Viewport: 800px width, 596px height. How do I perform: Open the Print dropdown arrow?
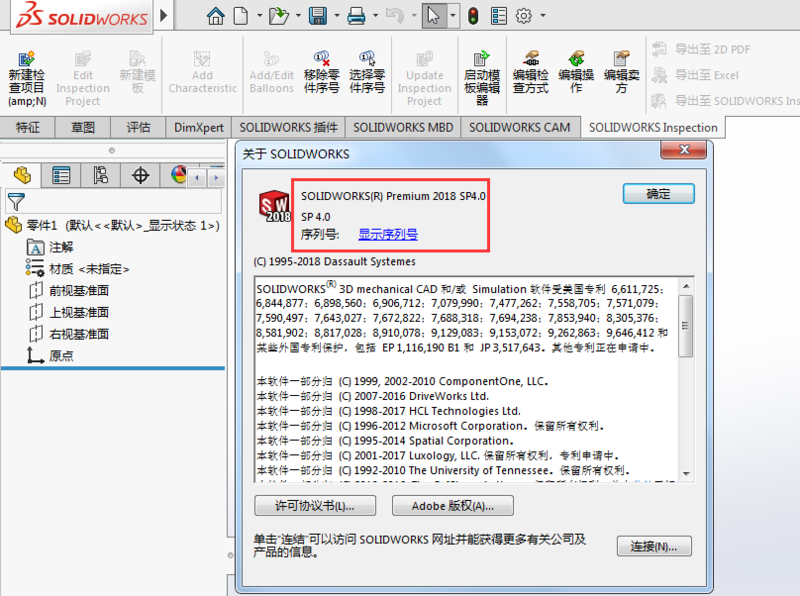(x=376, y=16)
